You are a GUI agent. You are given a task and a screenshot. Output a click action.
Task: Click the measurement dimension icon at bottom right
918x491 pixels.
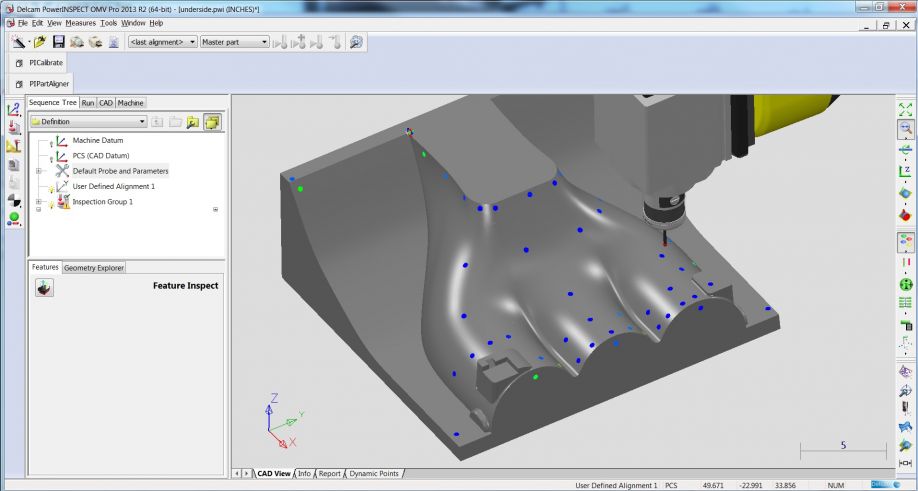905,463
